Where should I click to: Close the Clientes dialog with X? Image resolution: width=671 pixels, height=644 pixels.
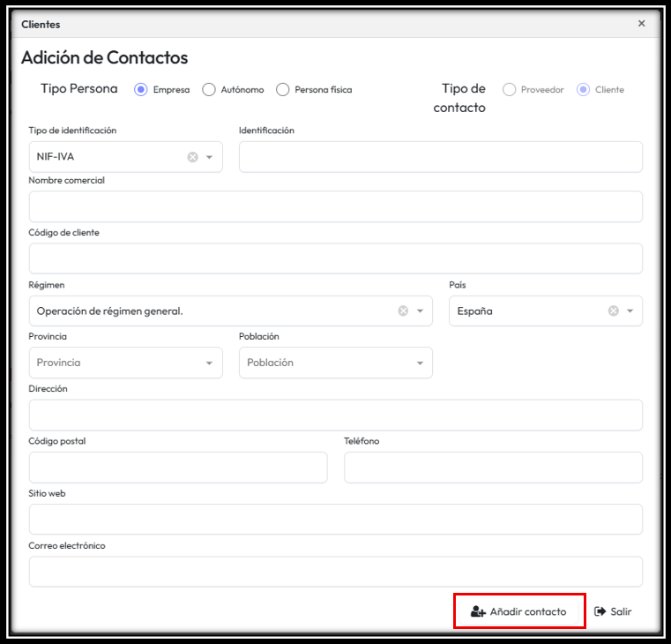pyautogui.click(x=641, y=24)
